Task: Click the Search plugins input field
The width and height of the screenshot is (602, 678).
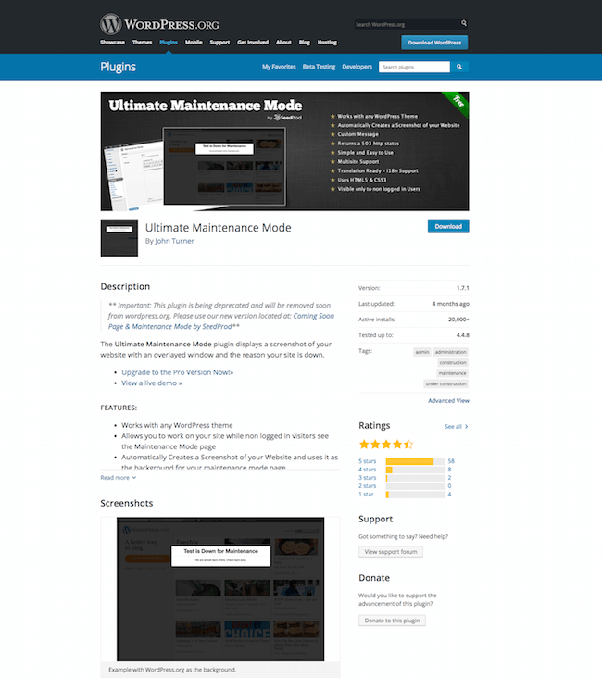Action: [414, 67]
